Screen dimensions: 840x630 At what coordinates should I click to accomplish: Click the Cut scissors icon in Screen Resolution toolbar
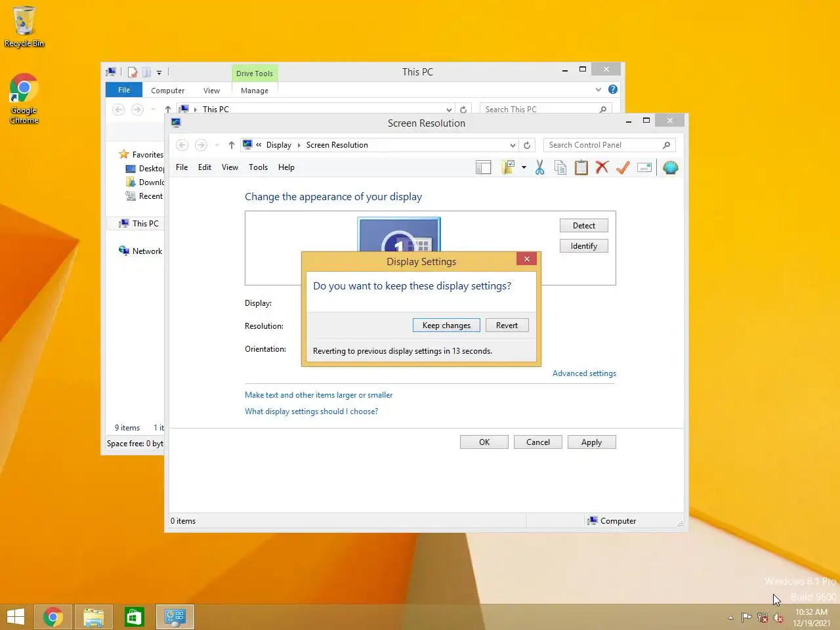(539, 168)
